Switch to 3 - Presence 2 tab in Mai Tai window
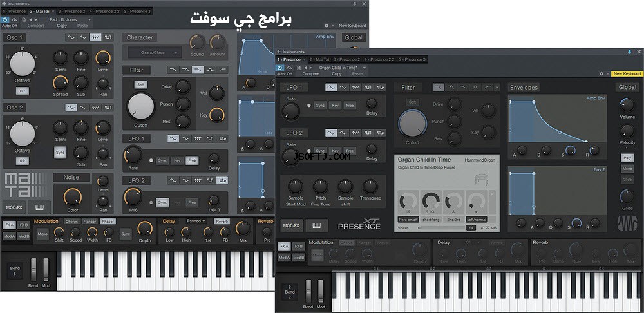This screenshot has width=644, height=313. (72, 11)
